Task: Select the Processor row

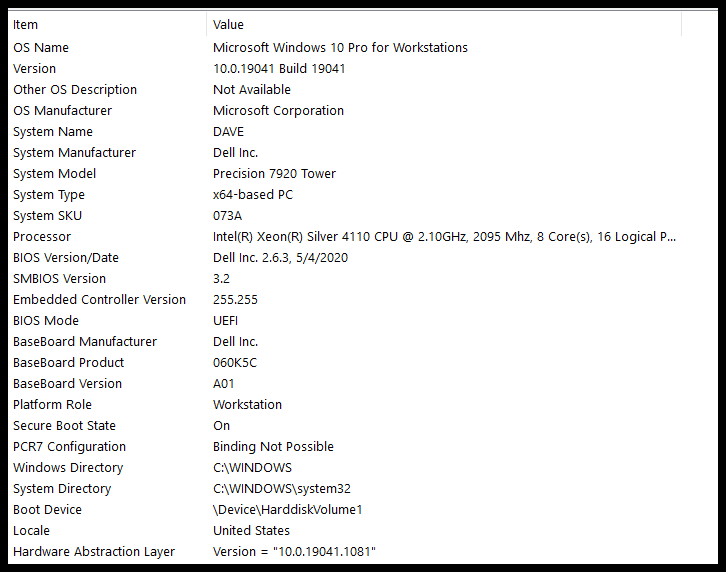Action: (42, 236)
